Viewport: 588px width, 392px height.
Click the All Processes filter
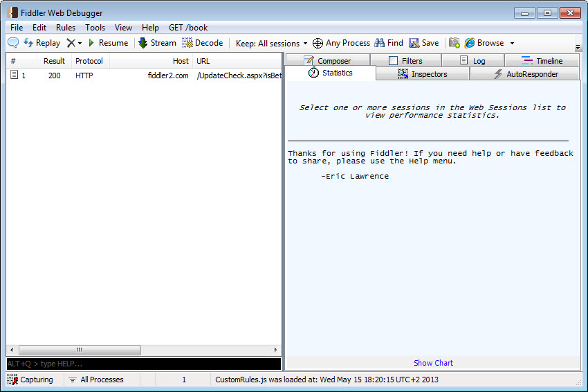pos(96,380)
